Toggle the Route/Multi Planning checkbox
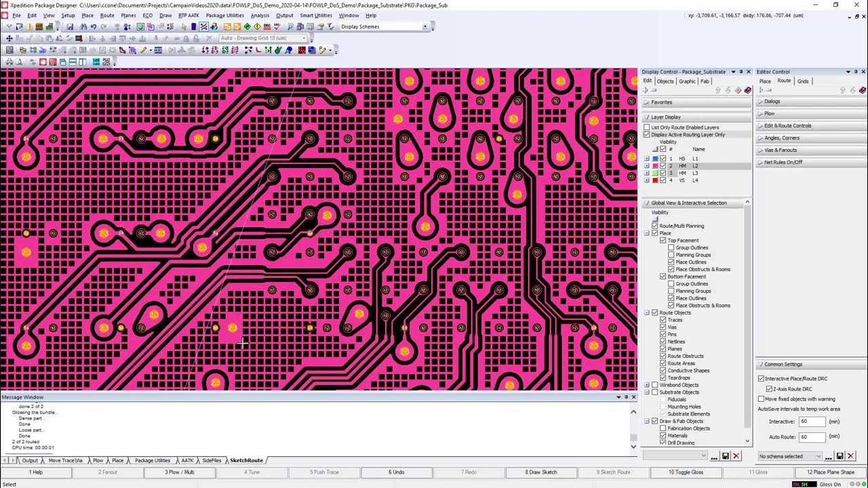This screenshot has height=488, width=868. pyautogui.click(x=655, y=226)
